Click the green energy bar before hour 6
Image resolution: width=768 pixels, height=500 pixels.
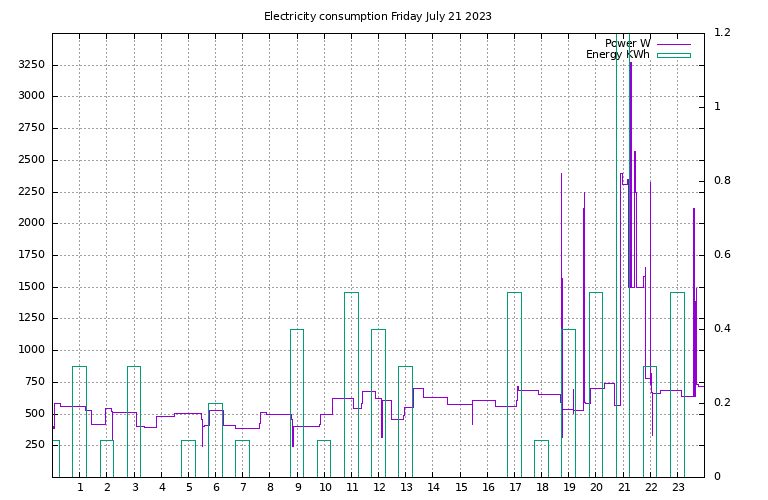click(x=216, y=440)
